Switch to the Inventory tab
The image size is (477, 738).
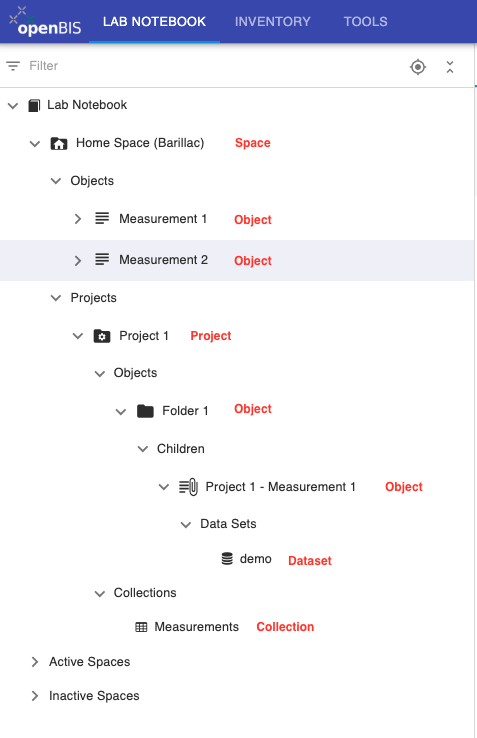click(x=273, y=22)
